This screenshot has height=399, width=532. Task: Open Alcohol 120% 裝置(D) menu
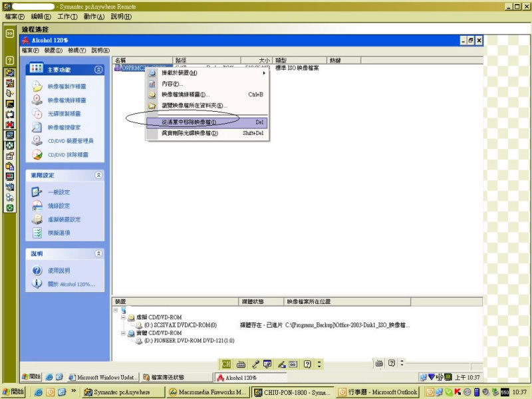(53, 51)
